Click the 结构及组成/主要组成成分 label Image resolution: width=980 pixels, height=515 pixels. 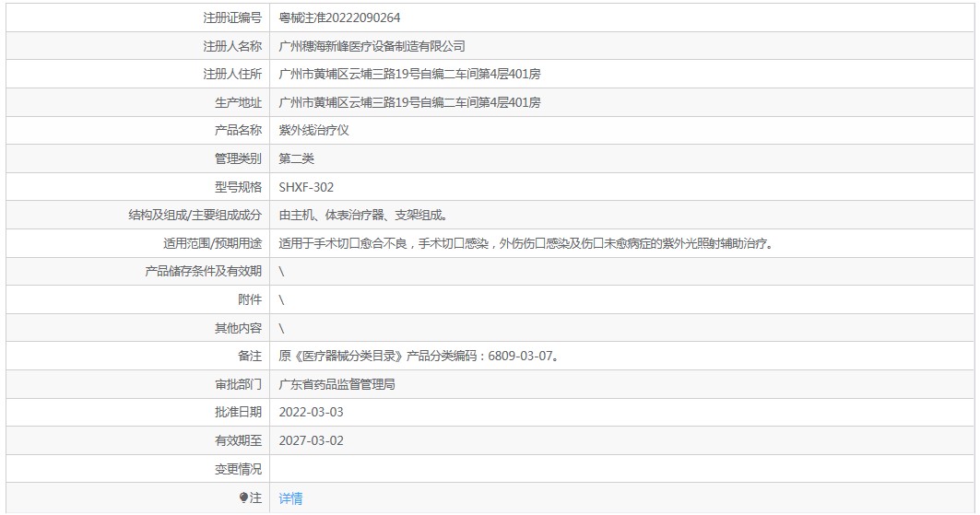coord(195,216)
